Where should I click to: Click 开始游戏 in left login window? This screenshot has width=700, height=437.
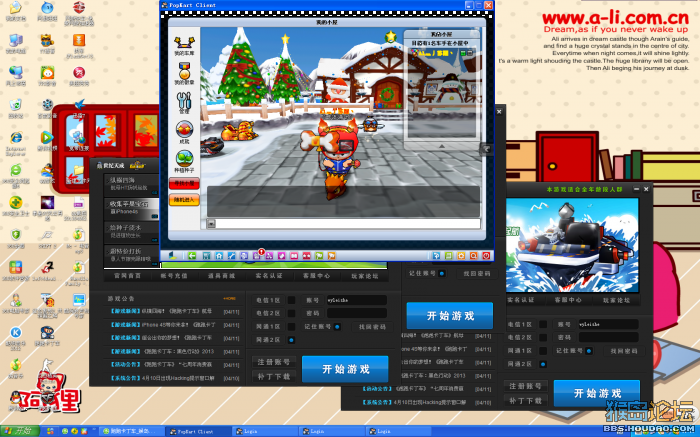click(346, 369)
